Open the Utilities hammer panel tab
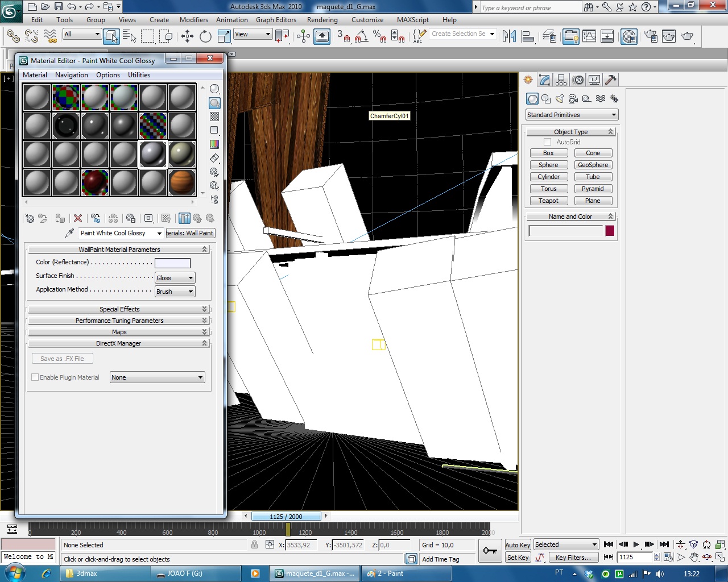The height and width of the screenshot is (582, 728). coord(610,80)
